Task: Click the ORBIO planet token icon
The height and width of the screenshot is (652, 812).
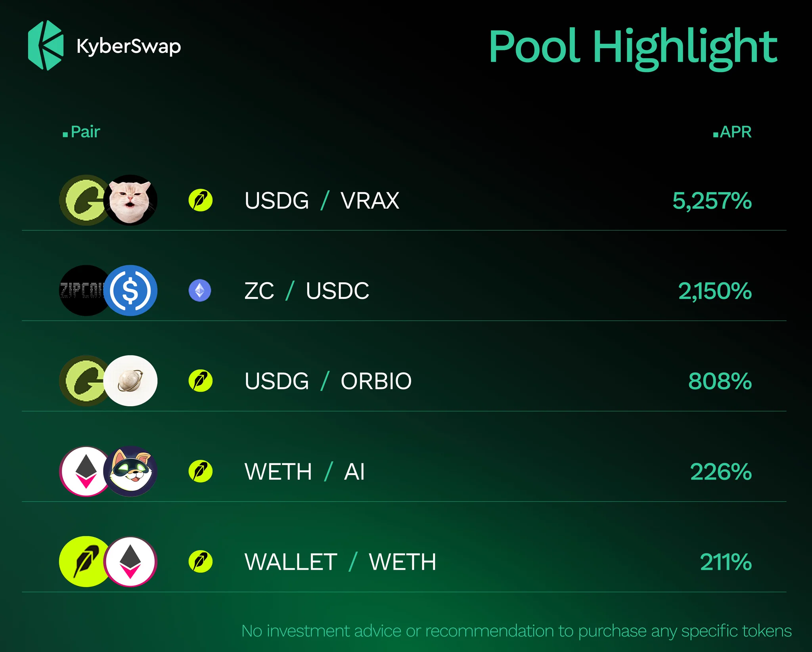Action: (130, 380)
